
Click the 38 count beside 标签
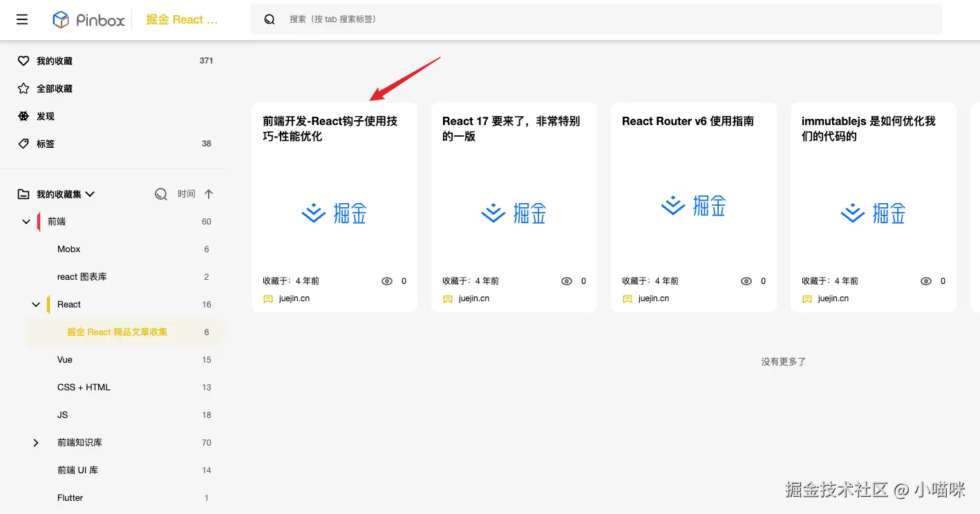207,144
